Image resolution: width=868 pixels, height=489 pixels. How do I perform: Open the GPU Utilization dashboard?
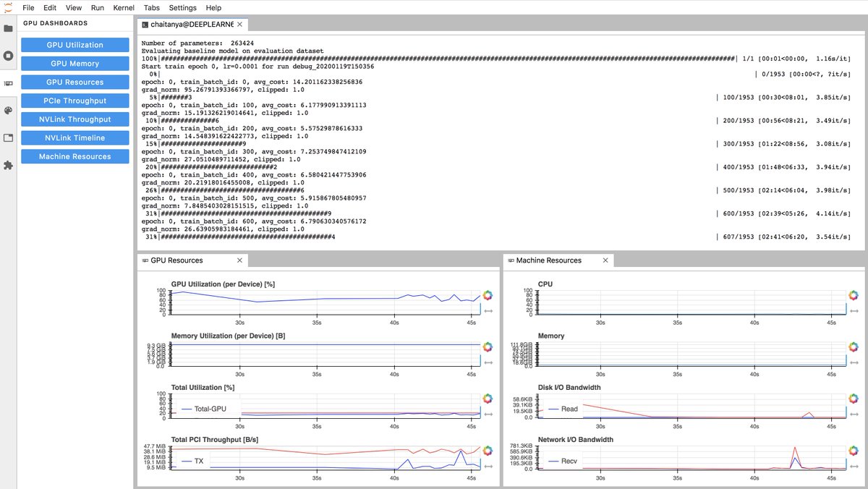pyautogui.click(x=75, y=45)
